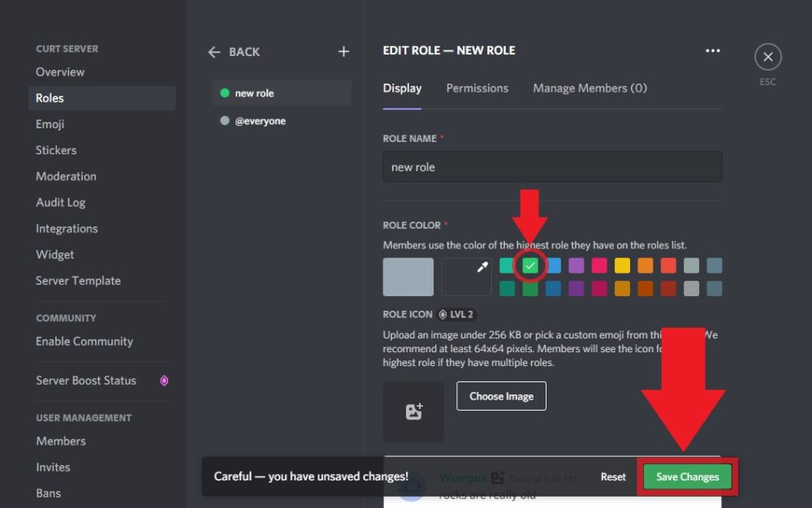Click Enable Community in the sidebar
The image size is (812, 508).
pos(84,341)
